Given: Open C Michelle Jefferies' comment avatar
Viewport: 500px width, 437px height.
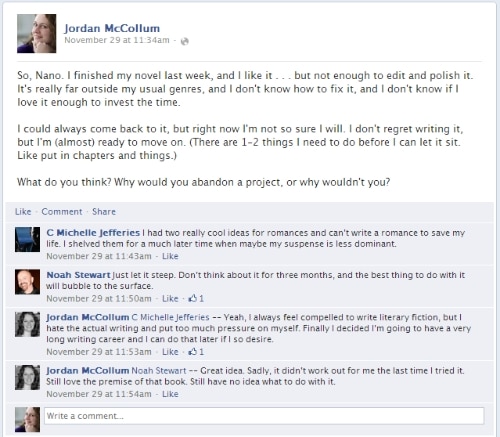Looking at the screenshot, I should pyautogui.click(x=27, y=239).
